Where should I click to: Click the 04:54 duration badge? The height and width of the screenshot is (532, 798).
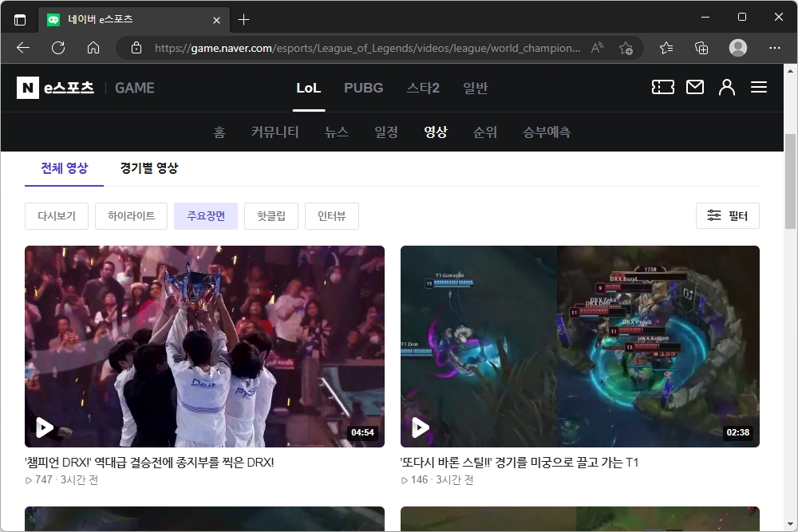pyautogui.click(x=362, y=432)
